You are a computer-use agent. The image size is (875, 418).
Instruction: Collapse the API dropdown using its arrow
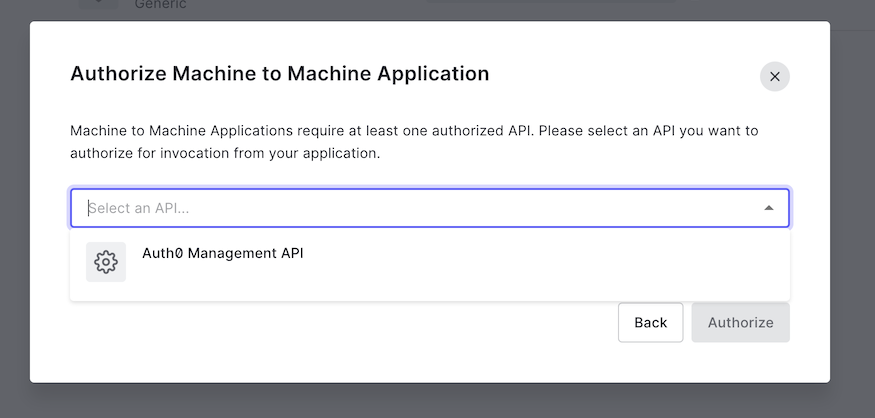coord(768,208)
